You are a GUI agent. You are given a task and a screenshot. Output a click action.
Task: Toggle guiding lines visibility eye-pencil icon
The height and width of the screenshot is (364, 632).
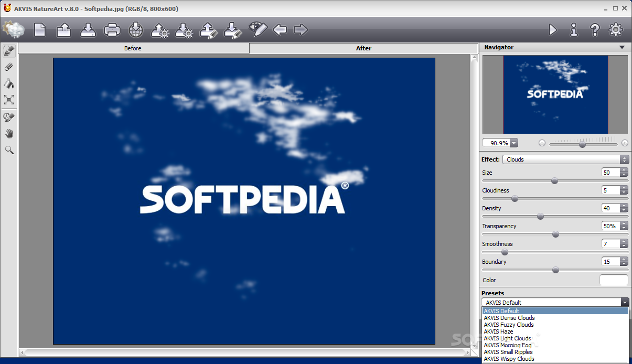[x=258, y=29]
